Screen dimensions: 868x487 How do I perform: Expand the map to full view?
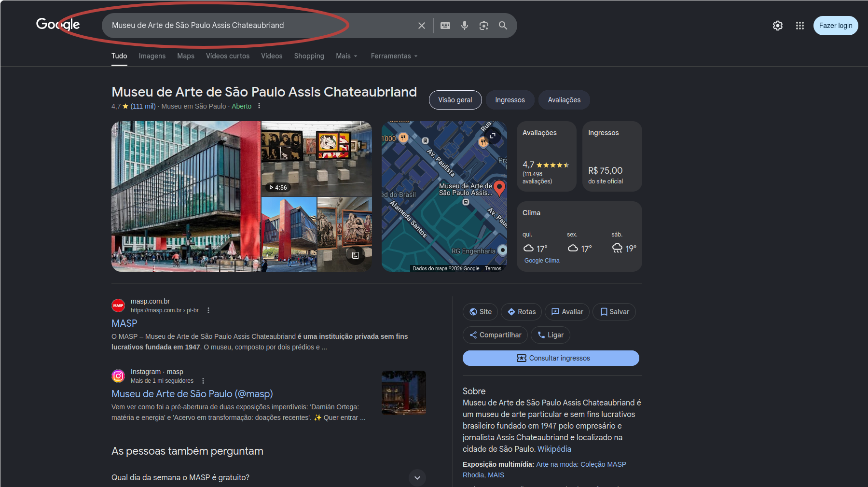493,136
